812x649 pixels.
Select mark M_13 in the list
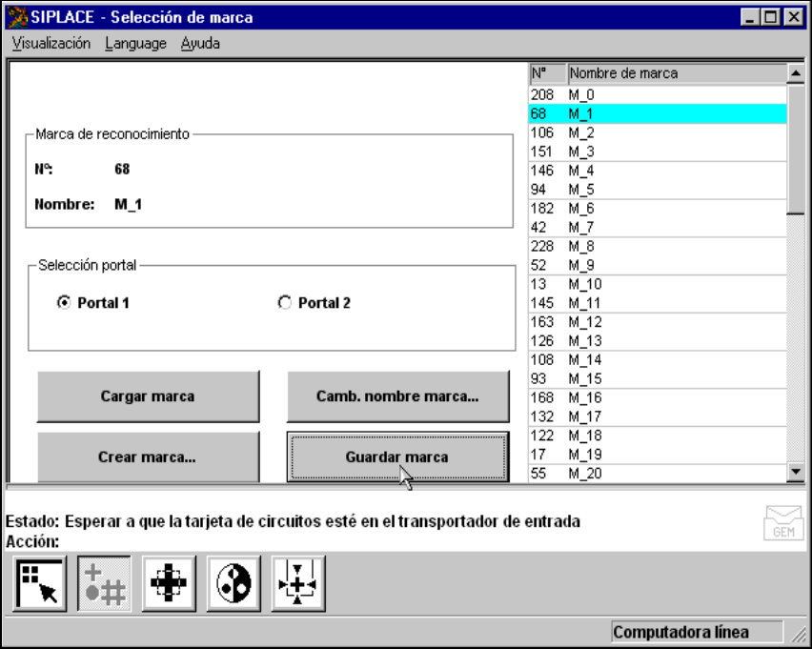click(658, 341)
